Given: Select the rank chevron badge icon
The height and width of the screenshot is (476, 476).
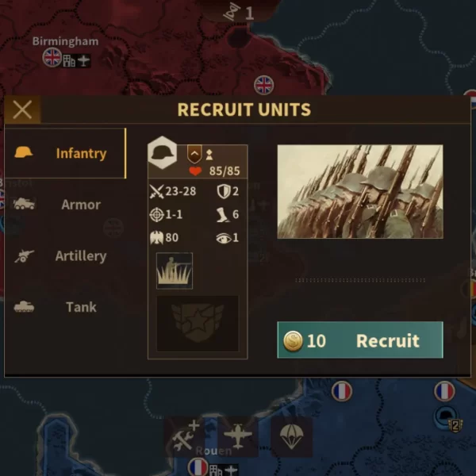Looking at the screenshot, I should (194, 154).
